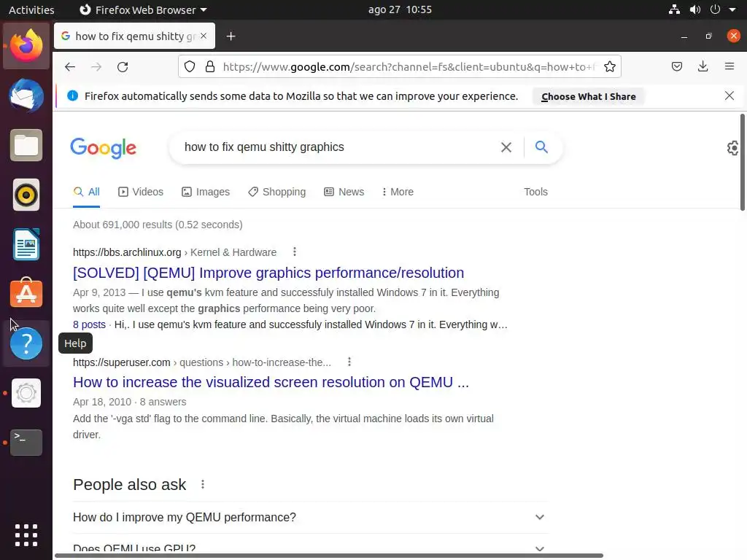
Task: Open the Firefox hamburger menu
Action: 729,66
